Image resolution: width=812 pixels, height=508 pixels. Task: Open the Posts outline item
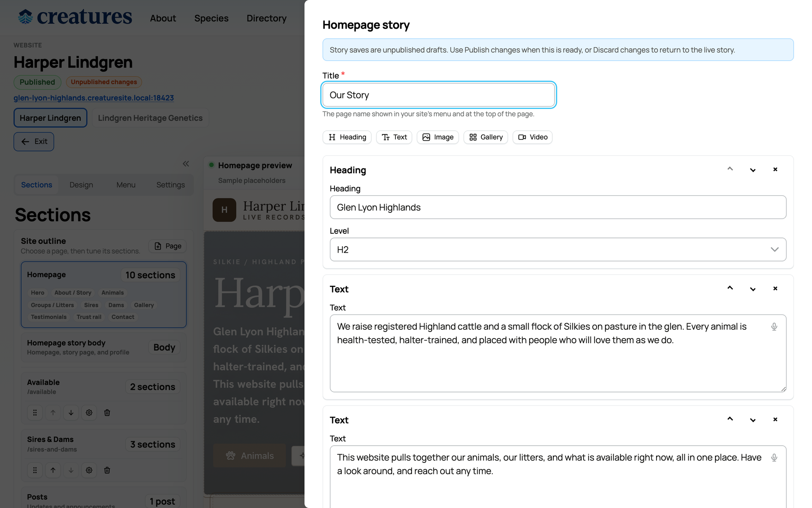point(104,499)
